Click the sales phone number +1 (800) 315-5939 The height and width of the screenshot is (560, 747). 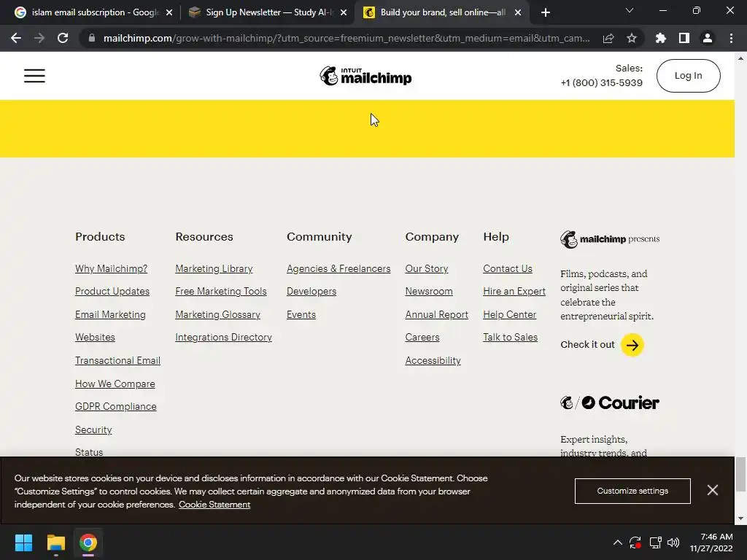click(x=601, y=83)
